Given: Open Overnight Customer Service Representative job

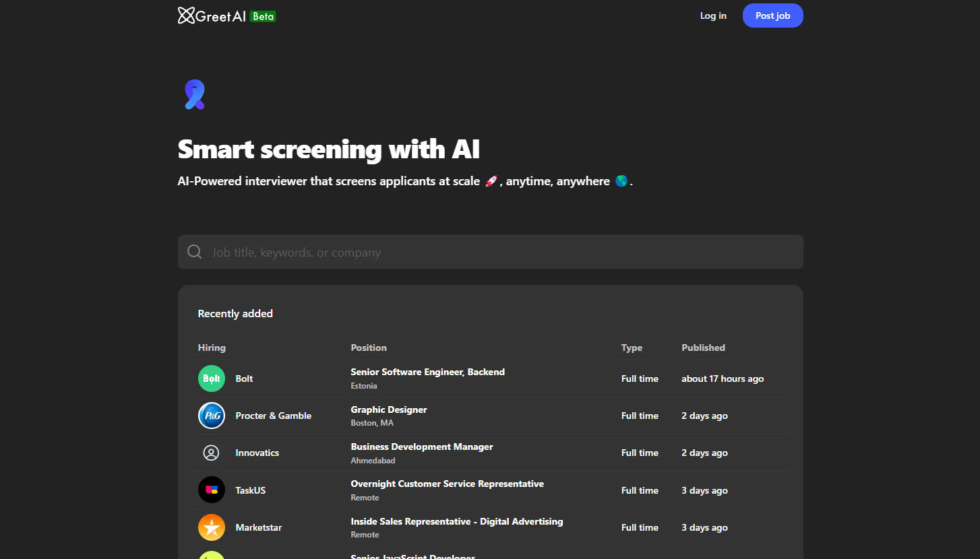Looking at the screenshot, I should click(x=447, y=484).
